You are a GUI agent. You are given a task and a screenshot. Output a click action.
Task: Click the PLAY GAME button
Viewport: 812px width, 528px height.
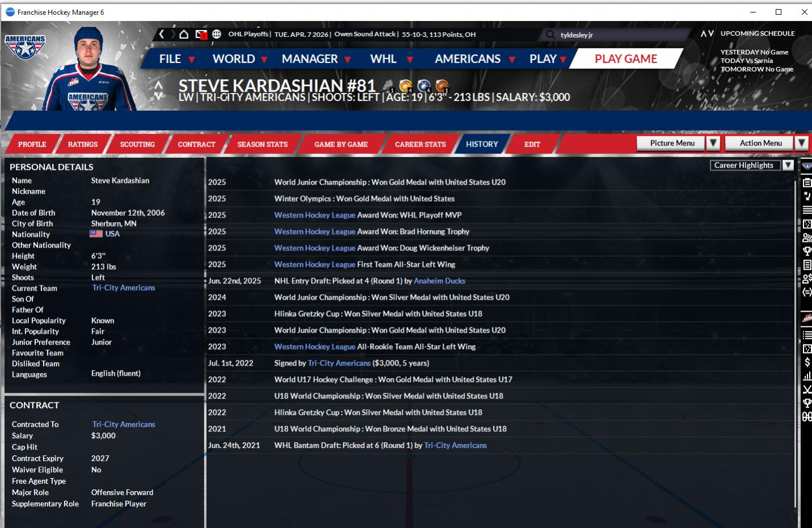626,58
